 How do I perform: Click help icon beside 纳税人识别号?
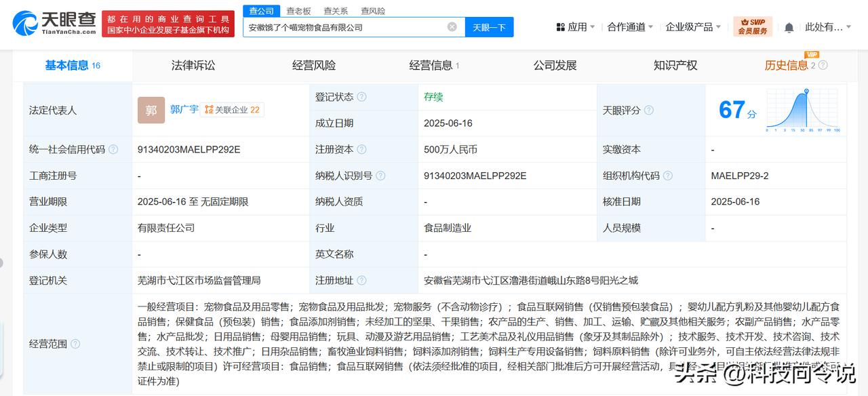click(x=380, y=176)
